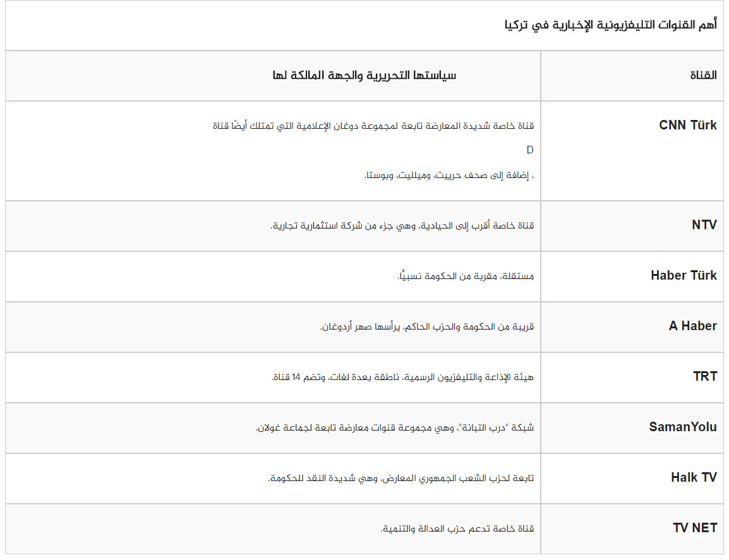
Task: Click the table title about Turkish news channels
Action: pyautogui.click(x=610, y=26)
